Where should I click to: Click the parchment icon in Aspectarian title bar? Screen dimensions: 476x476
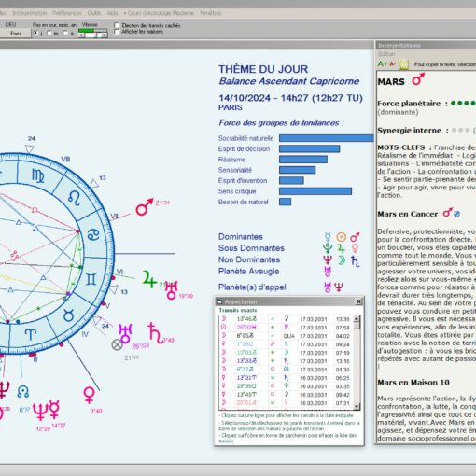[219, 301]
